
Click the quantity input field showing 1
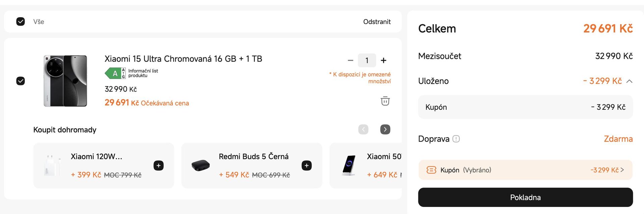367,60
